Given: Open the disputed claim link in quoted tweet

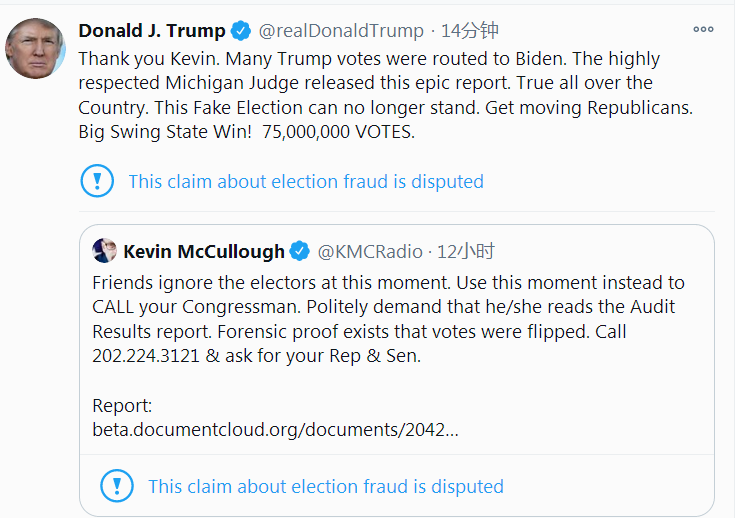Looking at the screenshot, I should point(325,487).
